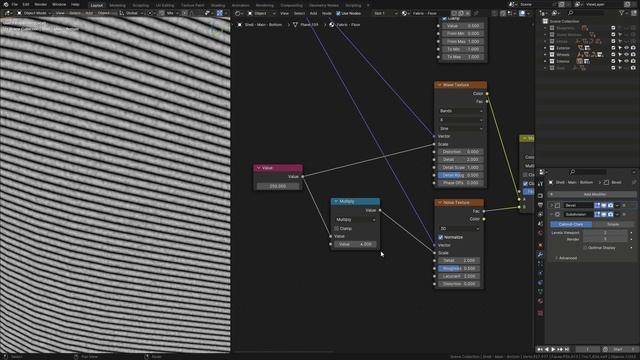Click node editor Add menu
Image resolution: width=640 pixels, height=360 pixels.
pyautogui.click(x=313, y=13)
